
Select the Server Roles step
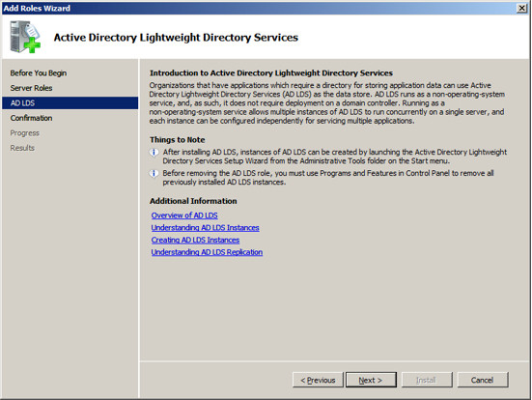(x=31, y=88)
